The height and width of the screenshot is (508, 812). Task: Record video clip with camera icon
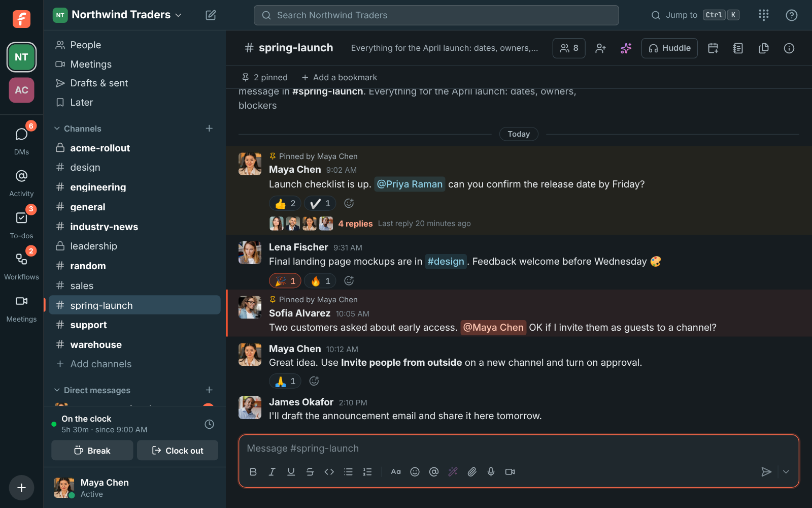point(510,472)
